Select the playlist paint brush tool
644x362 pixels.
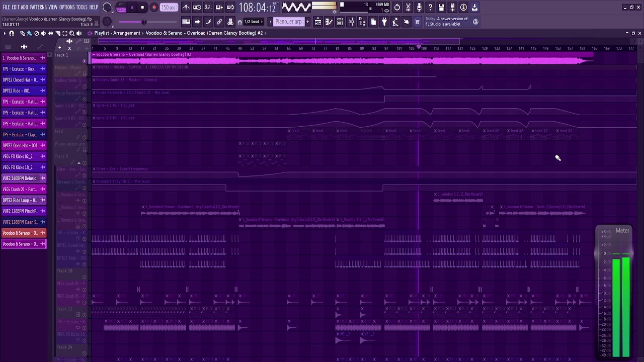pyautogui.click(x=29, y=33)
